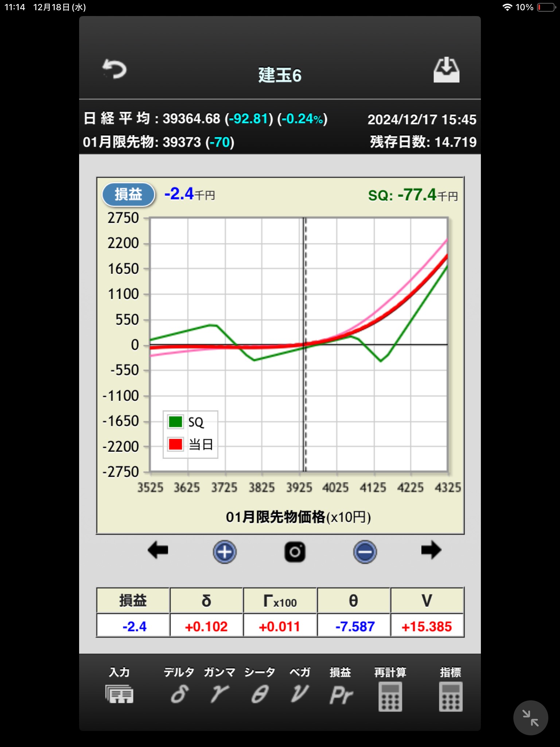
Task: Tap the exit fullscreen round button
Action: point(530,717)
